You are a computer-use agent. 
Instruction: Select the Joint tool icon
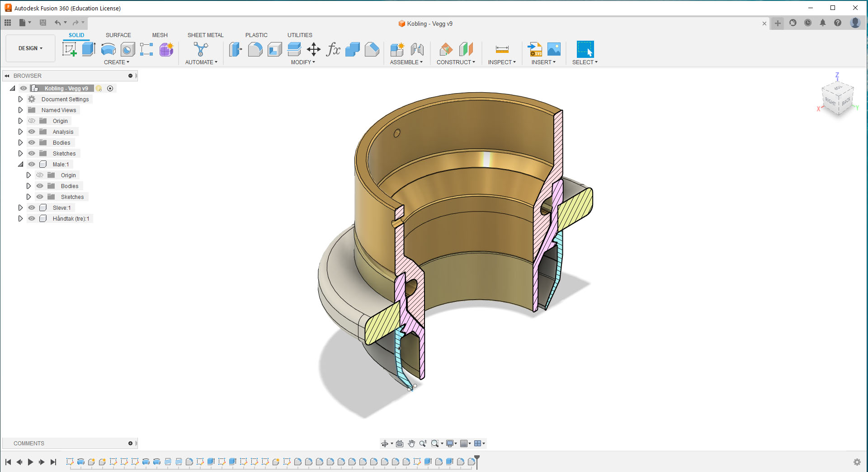click(x=417, y=49)
